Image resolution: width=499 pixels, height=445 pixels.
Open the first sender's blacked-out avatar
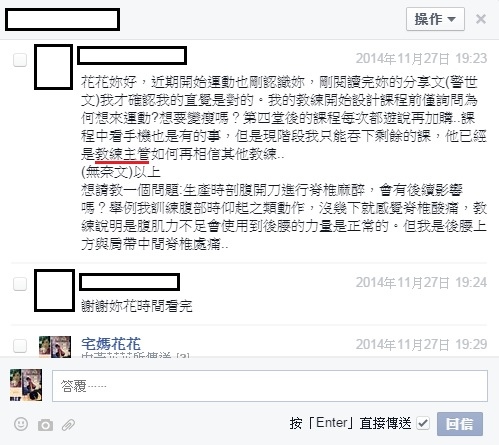pos(53,67)
